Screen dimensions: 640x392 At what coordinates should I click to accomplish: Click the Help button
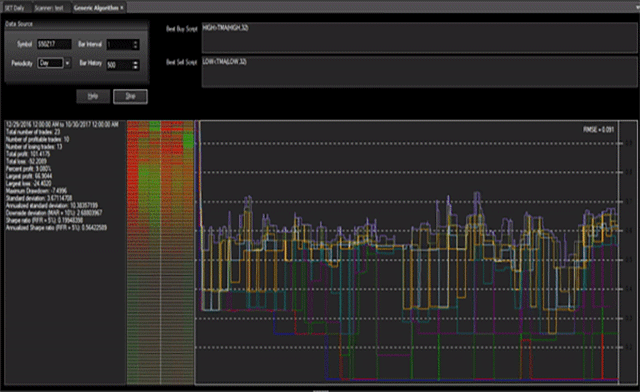click(93, 96)
